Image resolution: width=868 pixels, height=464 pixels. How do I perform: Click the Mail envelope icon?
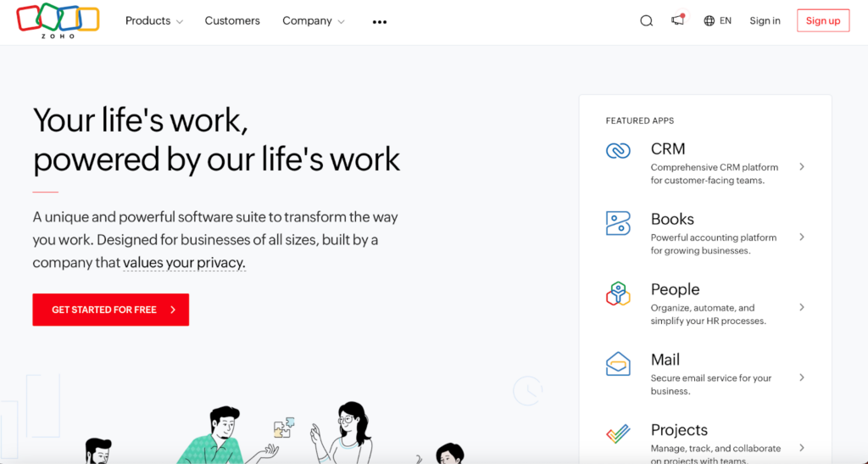click(x=618, y=364)
